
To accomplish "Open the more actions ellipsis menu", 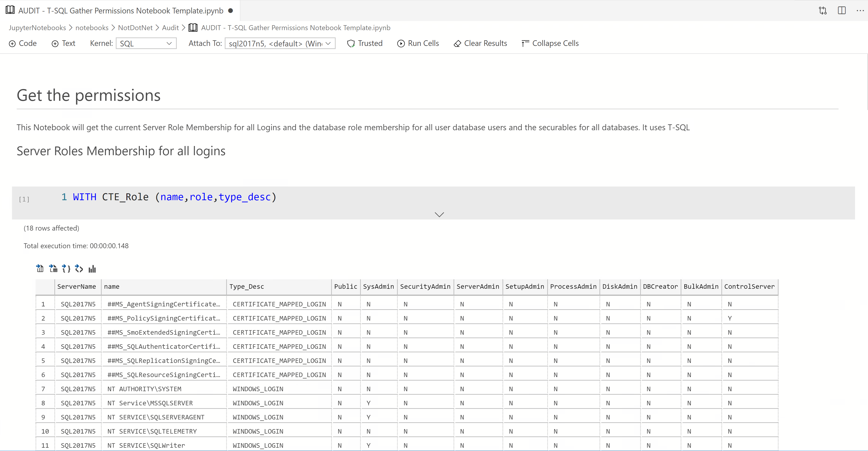I will tap(860, 10).
